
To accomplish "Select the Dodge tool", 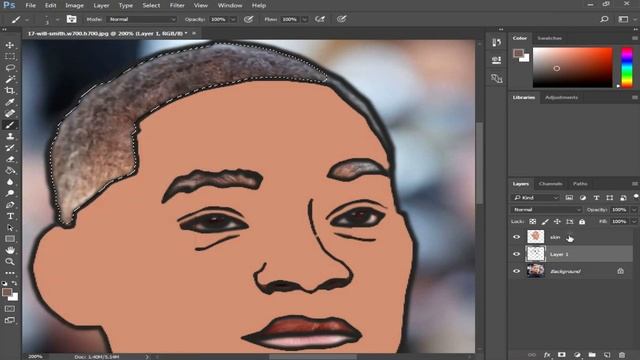I will click(x=10, y=193).
